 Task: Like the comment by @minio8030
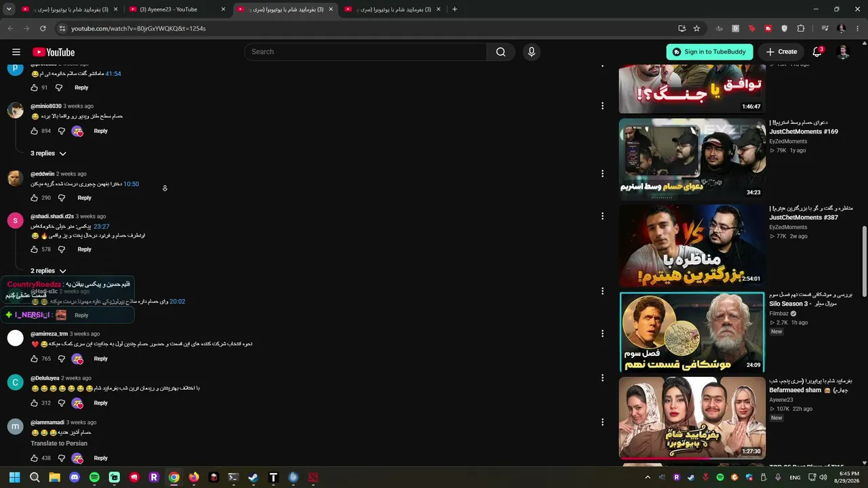tap(35, 131)
